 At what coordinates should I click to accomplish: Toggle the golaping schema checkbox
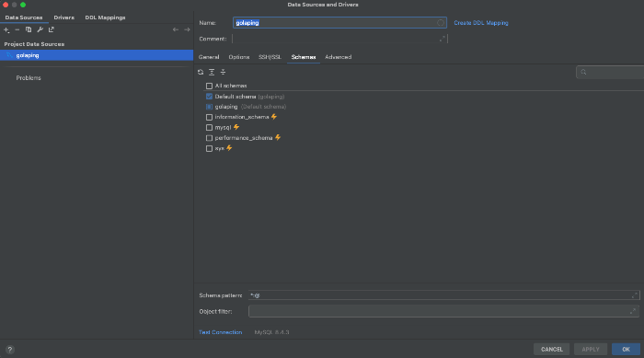(x=209, y=107)
